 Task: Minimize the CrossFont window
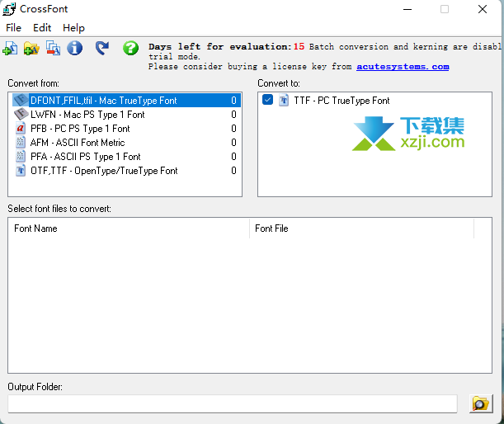(x=407, y=9)
